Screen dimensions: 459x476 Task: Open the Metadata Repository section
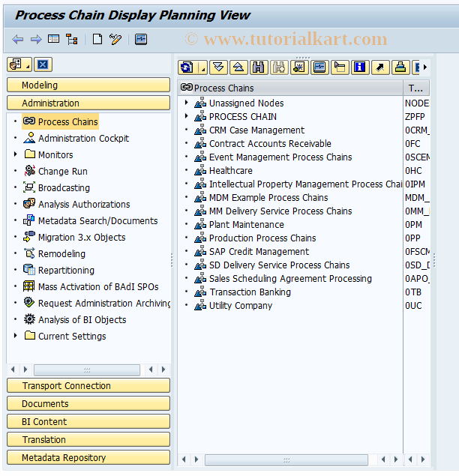tap(88, 457)
